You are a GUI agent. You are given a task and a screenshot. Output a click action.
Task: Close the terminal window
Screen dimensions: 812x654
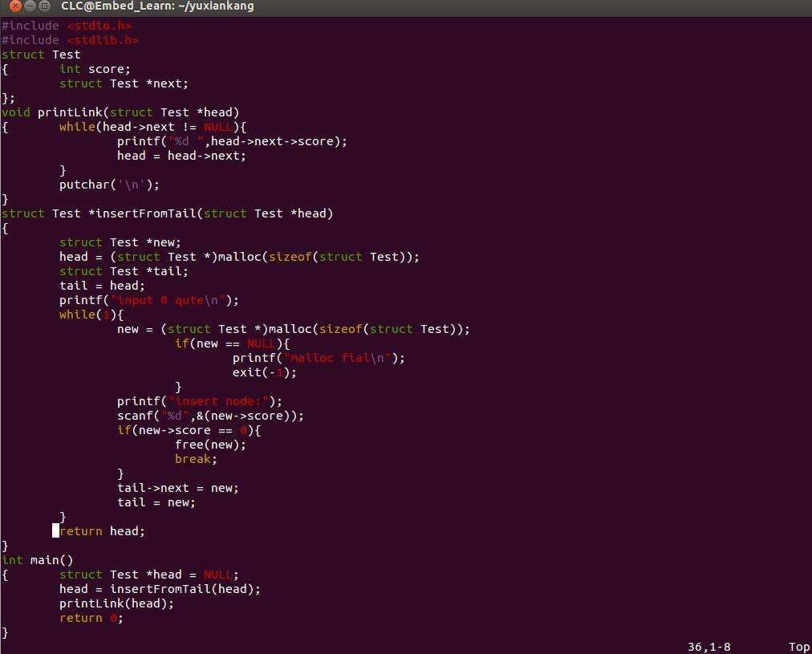(15, 6)
